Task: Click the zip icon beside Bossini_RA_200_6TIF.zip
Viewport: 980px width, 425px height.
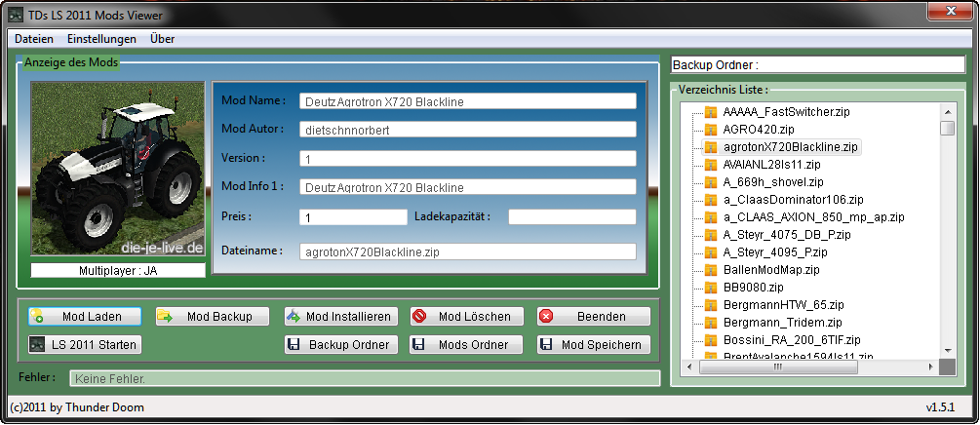Action: tap(711, 340)
